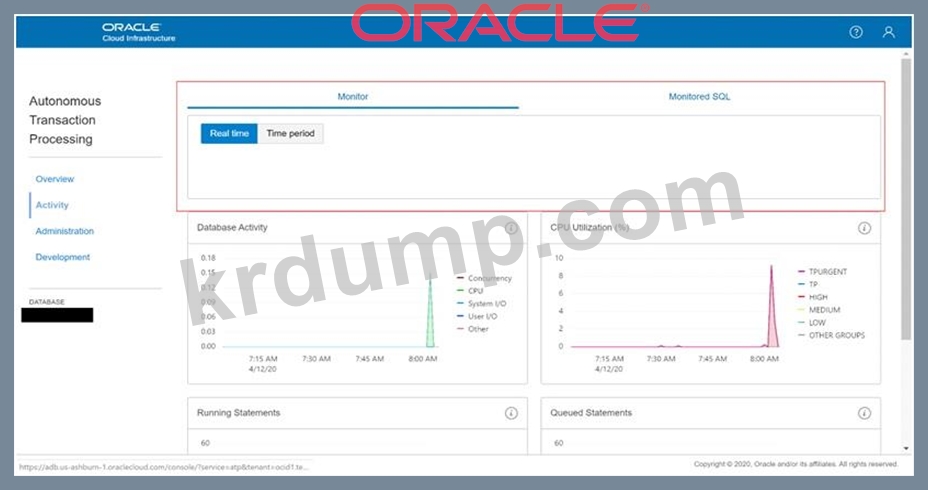The width and height of the screenshot is (928, 490).
Task: Click the scrollbar down arrow
Action: (x=906, y=449)
